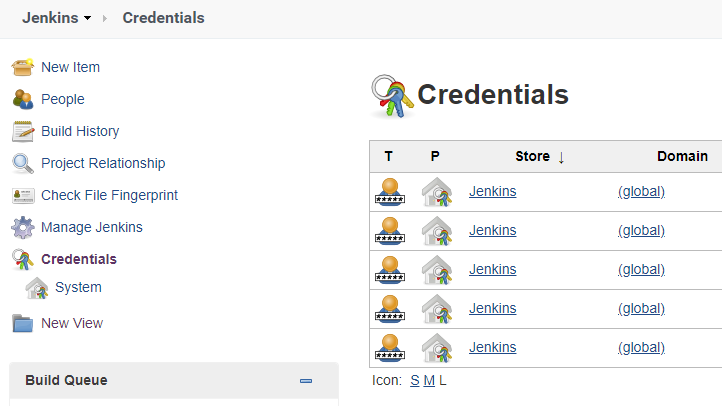Sort table by T column header
722x406 pixels.
coord(389,157)
